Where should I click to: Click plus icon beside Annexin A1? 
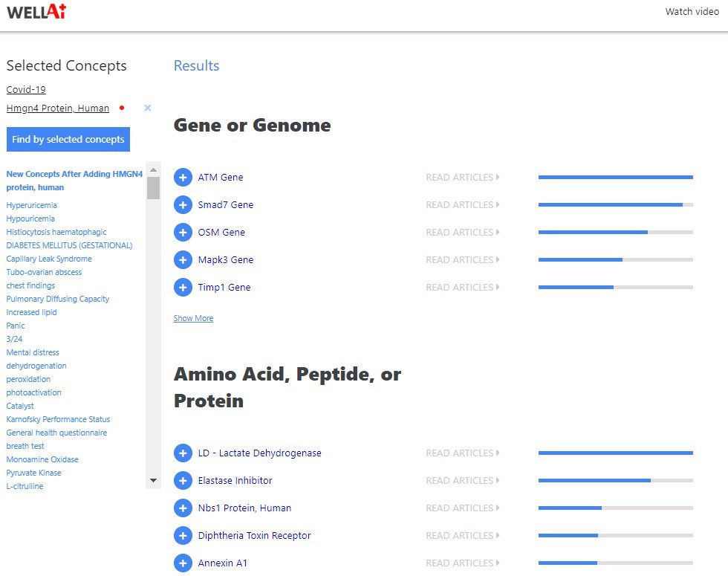pos(183,563)
